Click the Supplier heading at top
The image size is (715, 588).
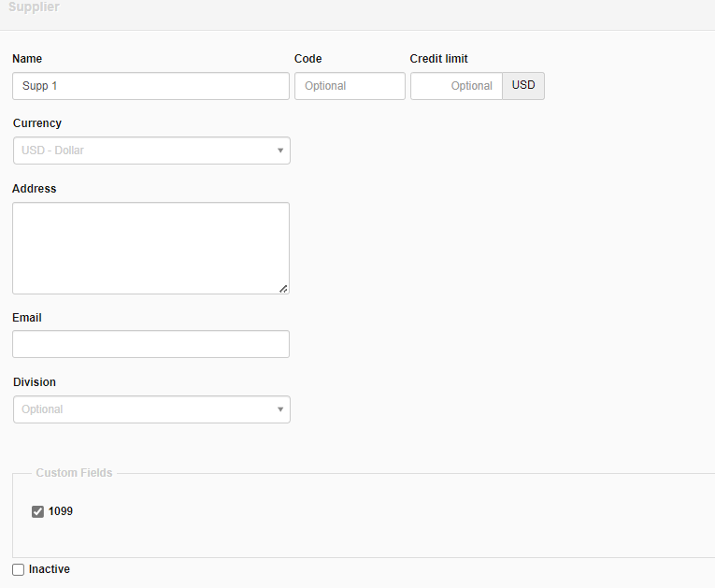[x=34, y=7]
